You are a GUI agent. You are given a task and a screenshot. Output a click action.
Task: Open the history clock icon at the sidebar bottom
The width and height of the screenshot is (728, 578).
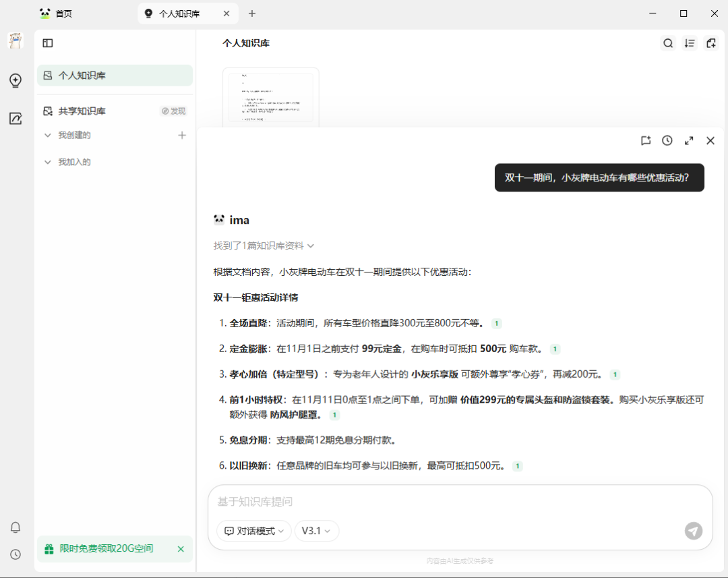[16, 554]
